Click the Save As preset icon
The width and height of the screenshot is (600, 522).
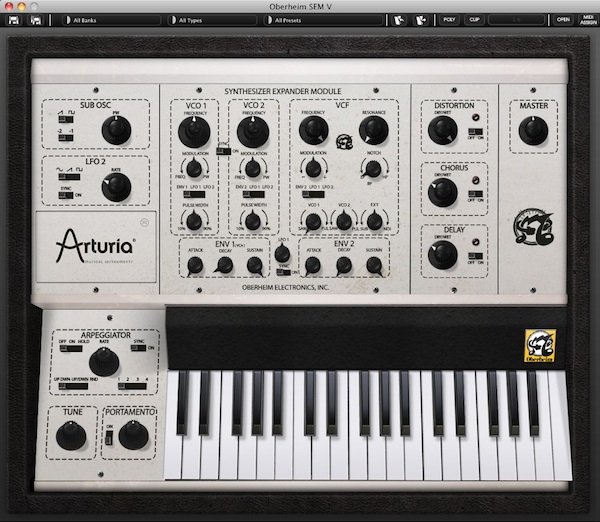click(36, 20)
